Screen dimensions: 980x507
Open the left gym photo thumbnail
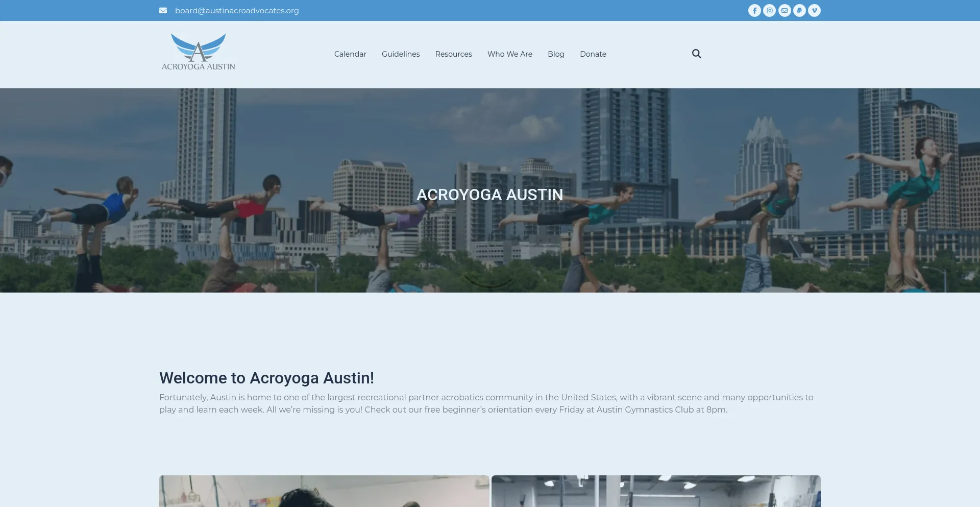[324, 491]
